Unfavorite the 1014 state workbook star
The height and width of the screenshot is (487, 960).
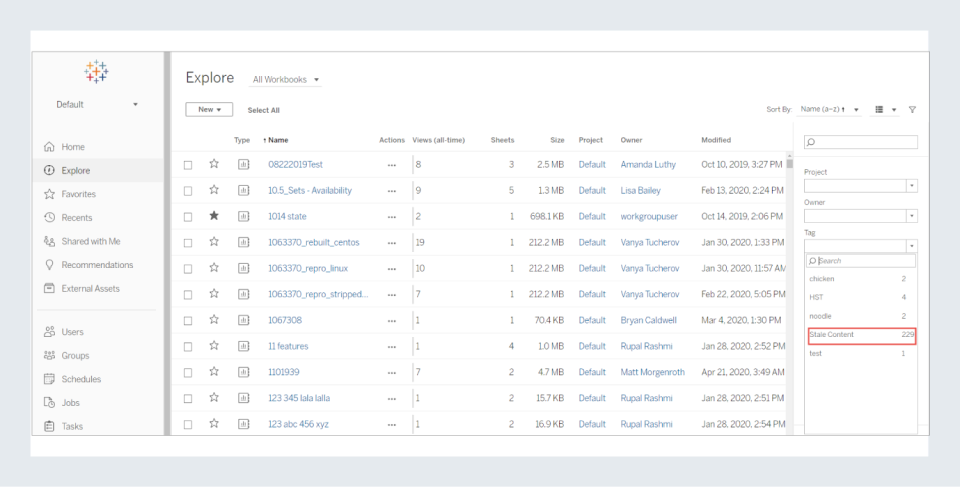(214, 216)
